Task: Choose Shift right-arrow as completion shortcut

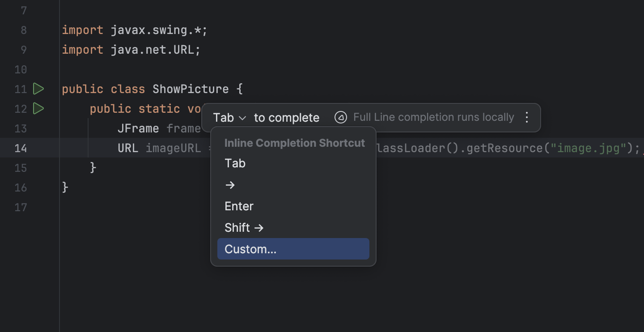Action: pos(244,227)
